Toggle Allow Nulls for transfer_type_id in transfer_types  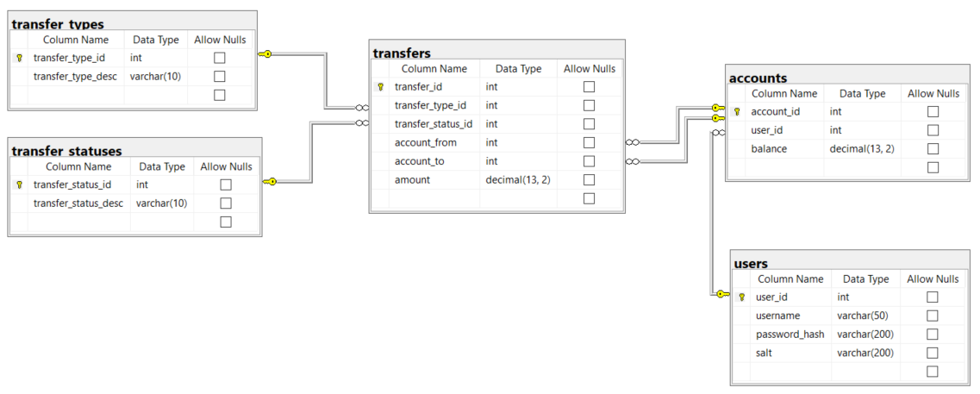tap(220, 58)
